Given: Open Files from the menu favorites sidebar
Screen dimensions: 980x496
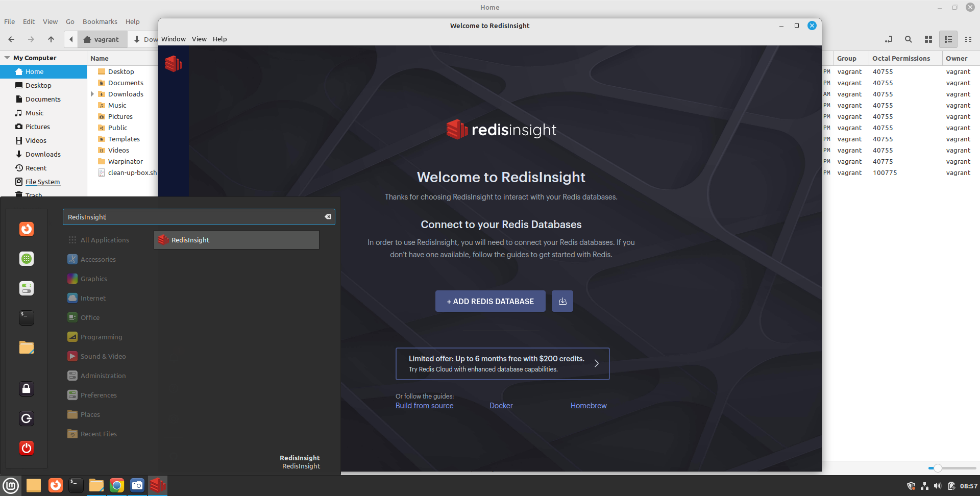Looking at the screenshot, I should (x=27, y=348).
